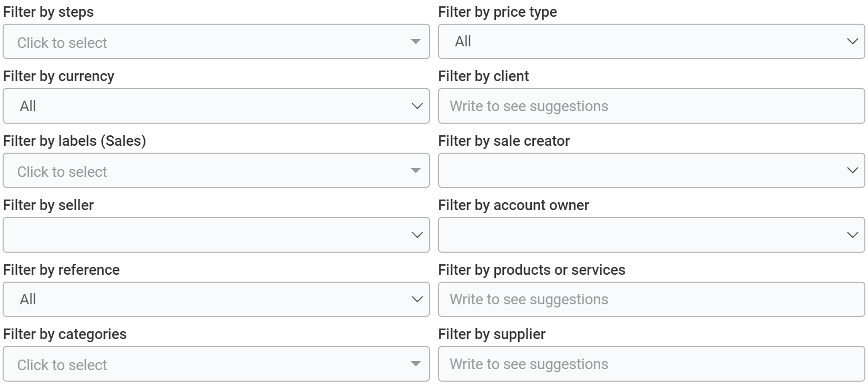
Task: Focus the Filter by products or services field
Action: [651, 300]
